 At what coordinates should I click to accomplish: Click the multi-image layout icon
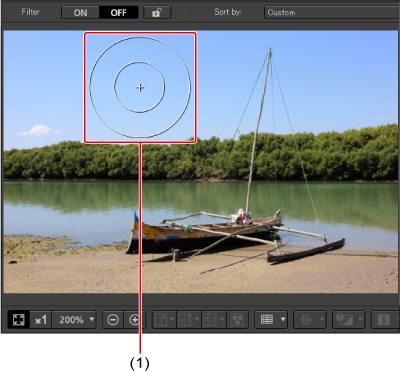coord(237,320)
